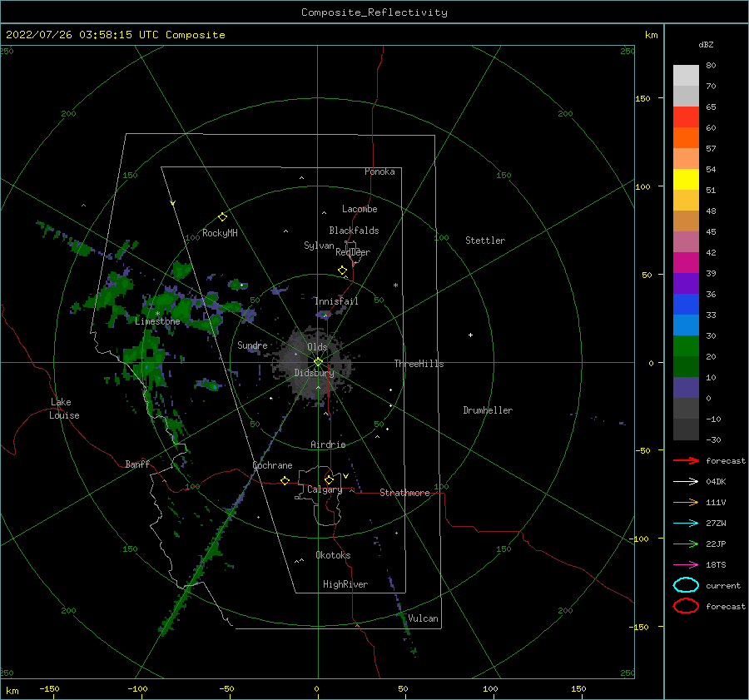Select the Strathmore label
Image resolution: width=749 pixels, height=700 pixels.
(404, 493)
